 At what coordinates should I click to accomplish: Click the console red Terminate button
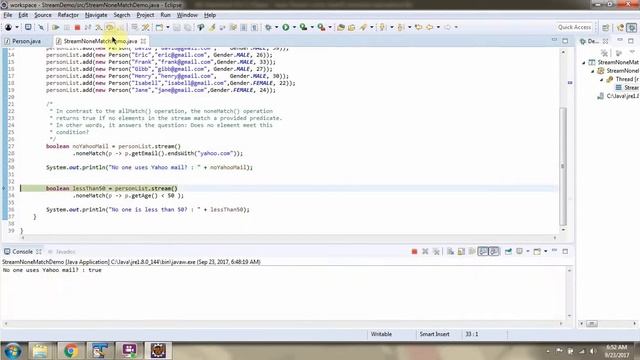click(414, 251)
